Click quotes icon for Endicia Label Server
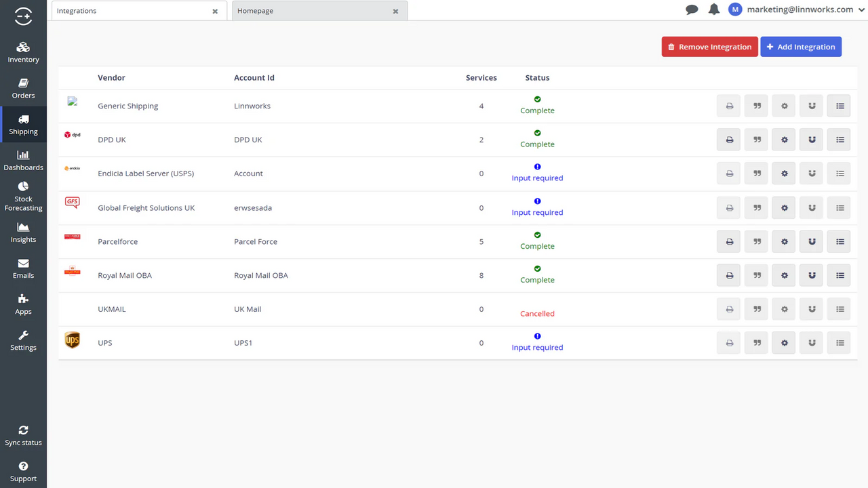 [x=757, y=174]
